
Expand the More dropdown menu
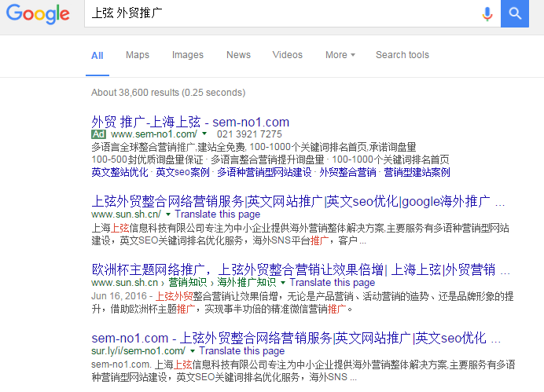click(x=340, y=55)
